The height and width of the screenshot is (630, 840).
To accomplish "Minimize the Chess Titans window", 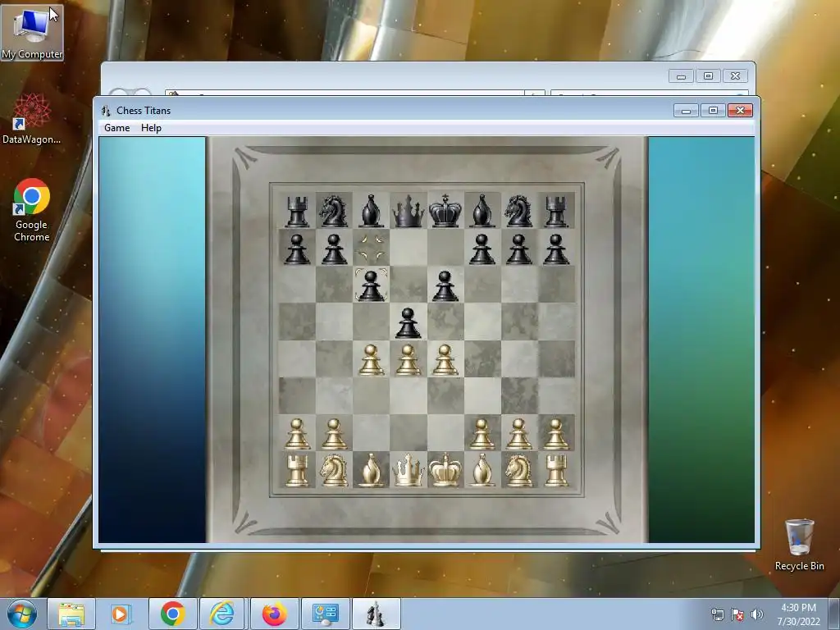I will coord(687,111).
